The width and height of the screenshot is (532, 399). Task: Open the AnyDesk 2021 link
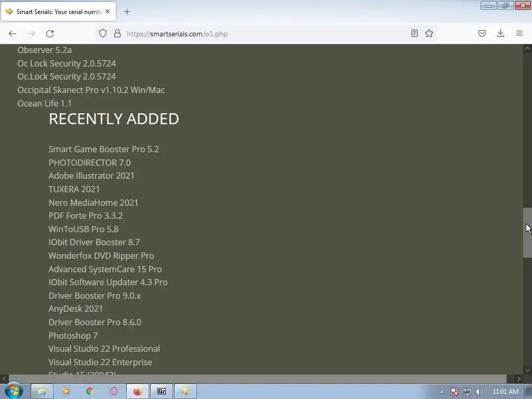click(x=76, y=309)
